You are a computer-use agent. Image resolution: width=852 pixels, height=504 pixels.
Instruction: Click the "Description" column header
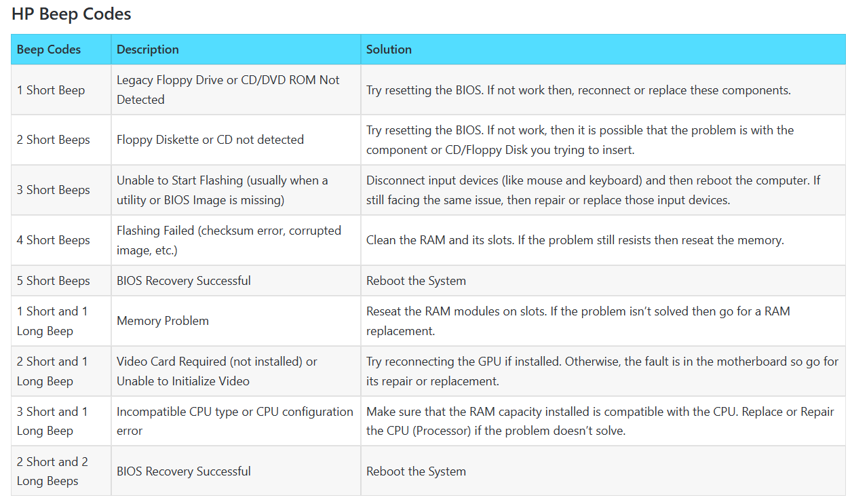(x=148, y=50)
